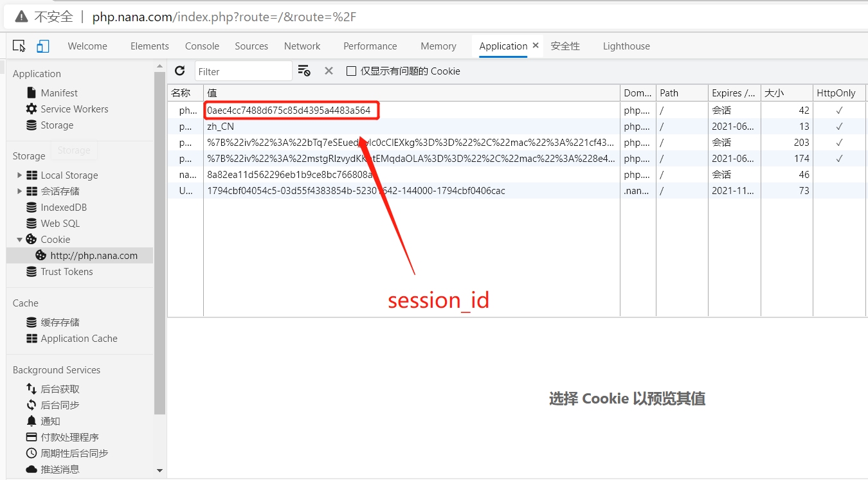This screenshot has width=868, height=480.
Task: Expand the Local Storage tree
Action: (x=19, y=175)
